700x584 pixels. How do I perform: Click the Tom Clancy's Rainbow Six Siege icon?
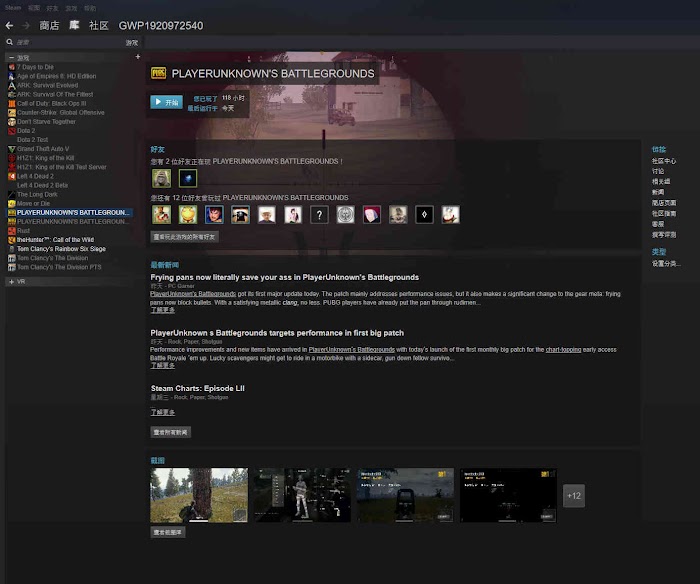click(x=12, y=249)
